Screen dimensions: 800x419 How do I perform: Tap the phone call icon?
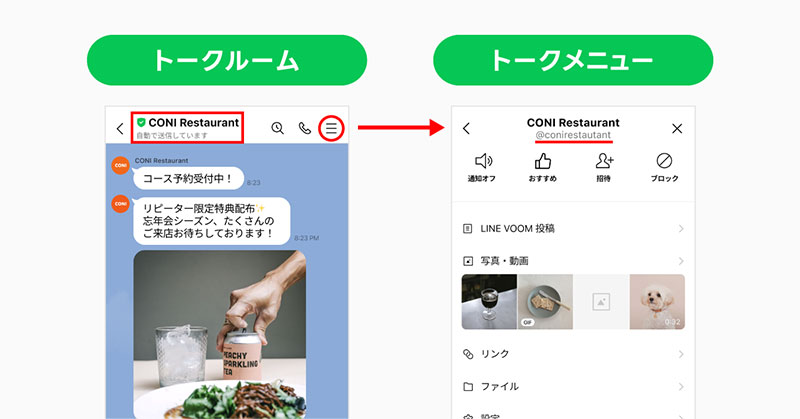(305, 128)
